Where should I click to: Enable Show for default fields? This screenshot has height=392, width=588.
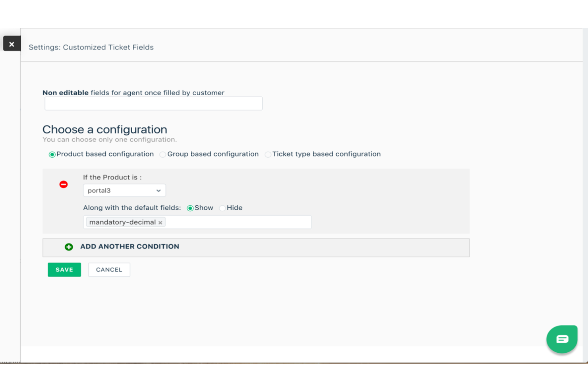[x=190, y=208]
